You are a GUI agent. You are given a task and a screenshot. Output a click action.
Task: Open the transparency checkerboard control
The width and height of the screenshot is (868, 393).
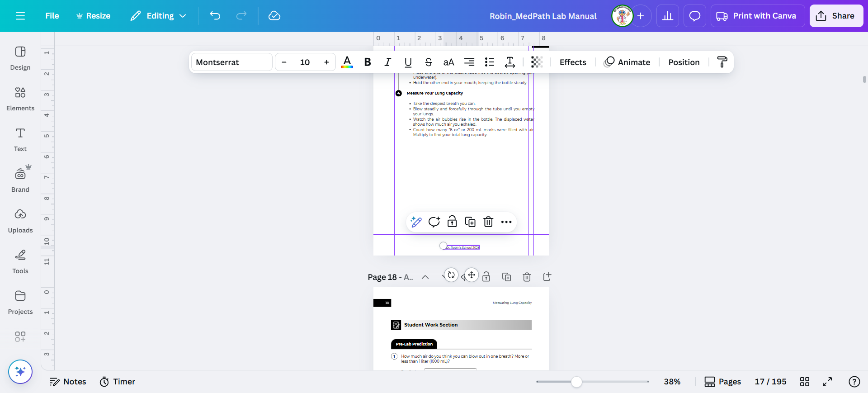(x=536, y=62)
